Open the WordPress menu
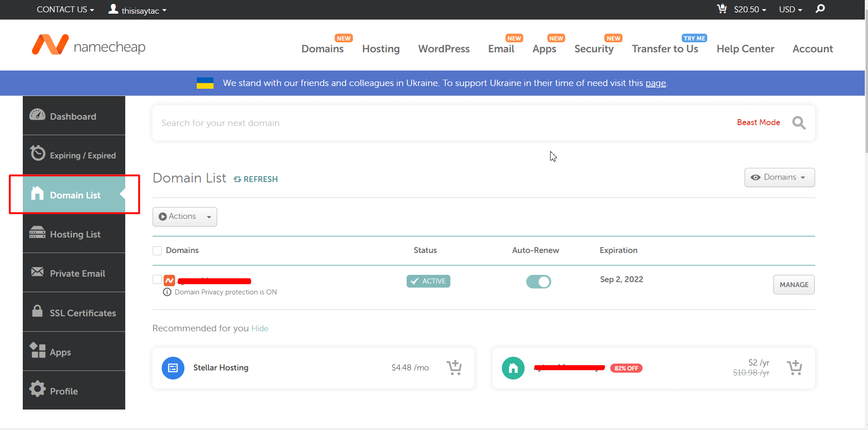 (x=444, y=49)
